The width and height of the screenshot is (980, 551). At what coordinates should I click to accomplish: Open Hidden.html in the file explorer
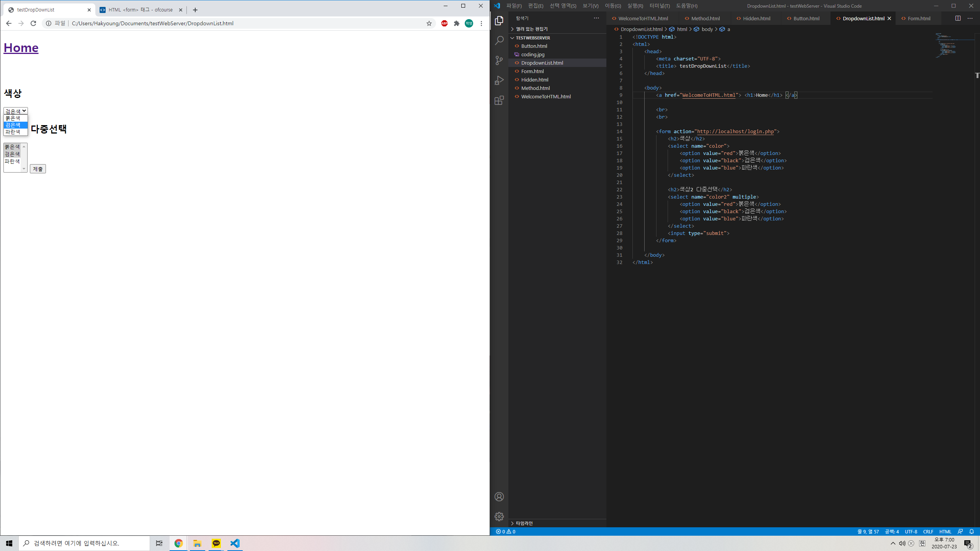click(x=534, y=80)
